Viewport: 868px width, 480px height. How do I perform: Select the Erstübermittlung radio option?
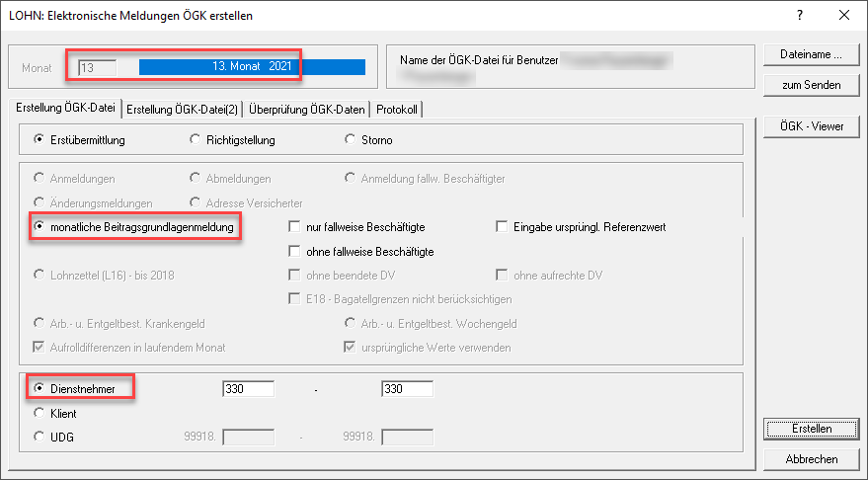point(39,140)
